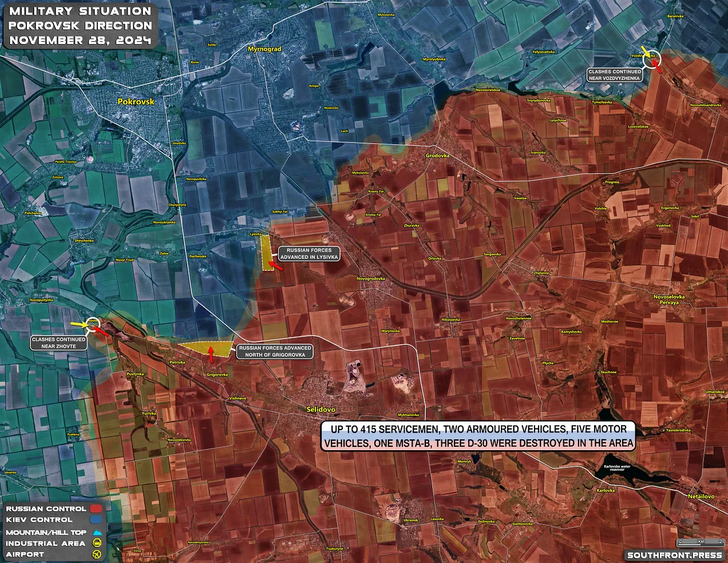Viewport: 728px width, 563px height.
Task: Click the Grigorovka village label
Action: pyautogui.click(x=217, y=375)
